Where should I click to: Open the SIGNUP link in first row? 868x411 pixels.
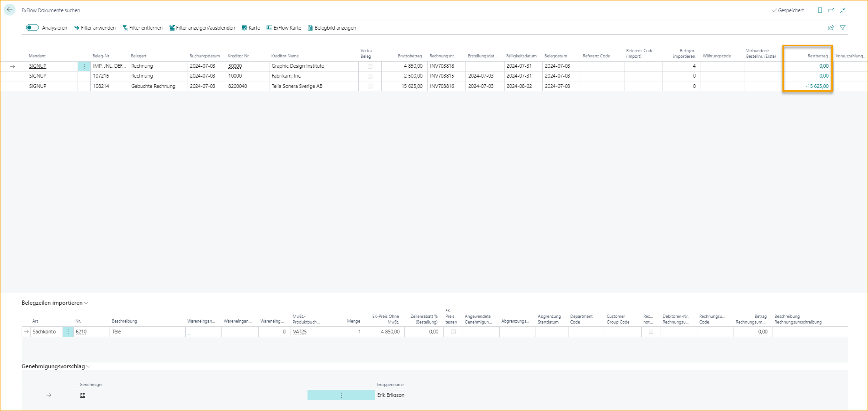[38, 66]
